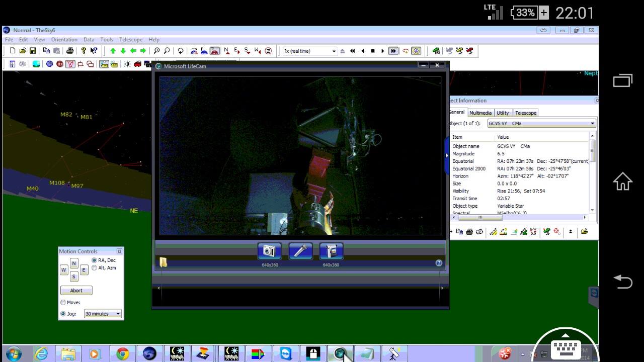Open Google Chrome from the Windows taskbar
The height and width of the screenshot is (362, 644).
[x=122, y=354]
